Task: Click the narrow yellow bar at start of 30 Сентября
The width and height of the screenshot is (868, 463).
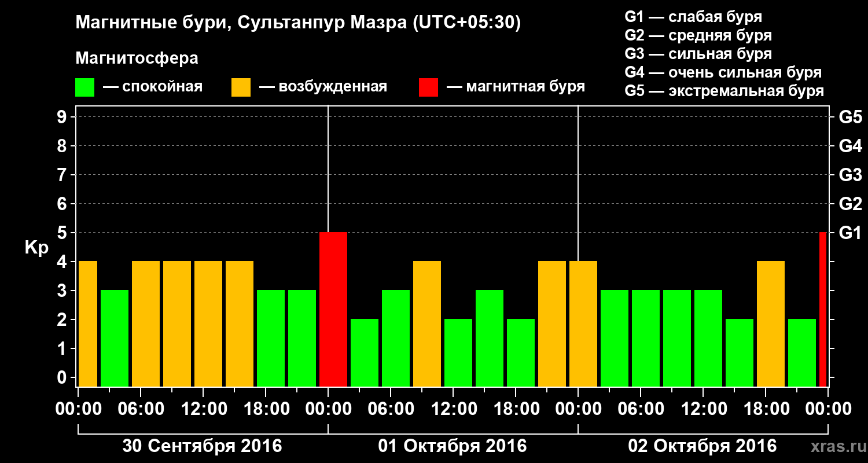Action: [88, 324]
